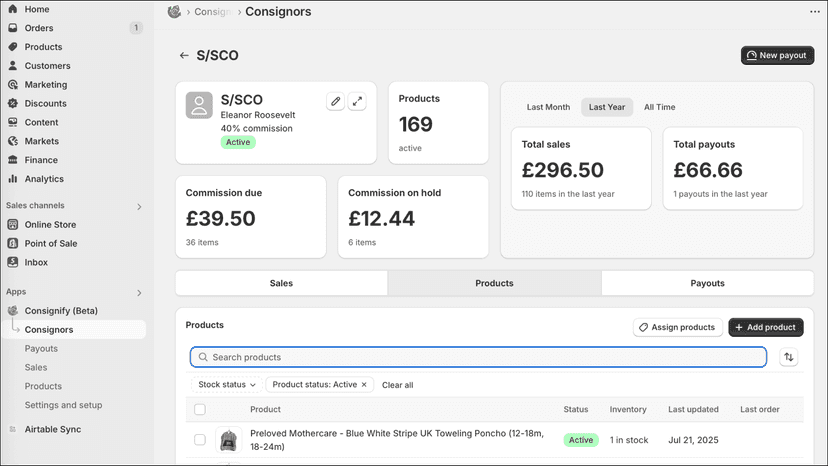828x466 pixels.
Task: Click the expand arrows icon on consignor card
Action: tap(357, 101)
